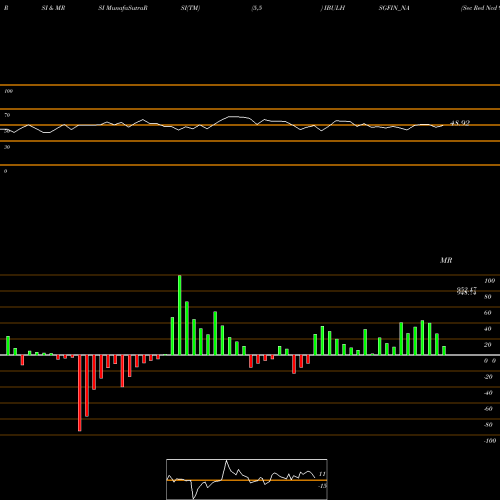Click the RSI axis label 30
The height and width of the screenshot is (500, 500).
(x=7, y=147)
